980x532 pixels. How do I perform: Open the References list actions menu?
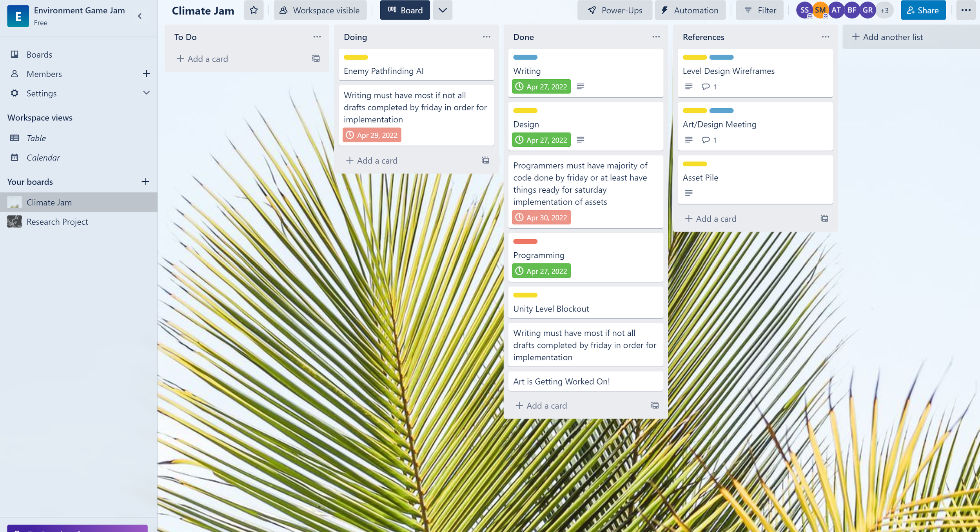(x=825, y=37)
